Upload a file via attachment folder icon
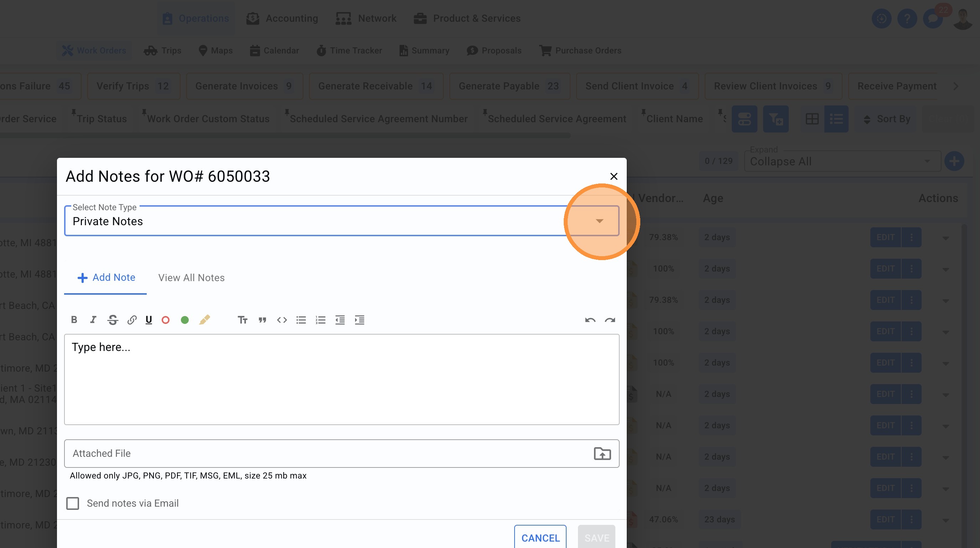The height and width of the screenshot is (548, 980). pos(602,453)
